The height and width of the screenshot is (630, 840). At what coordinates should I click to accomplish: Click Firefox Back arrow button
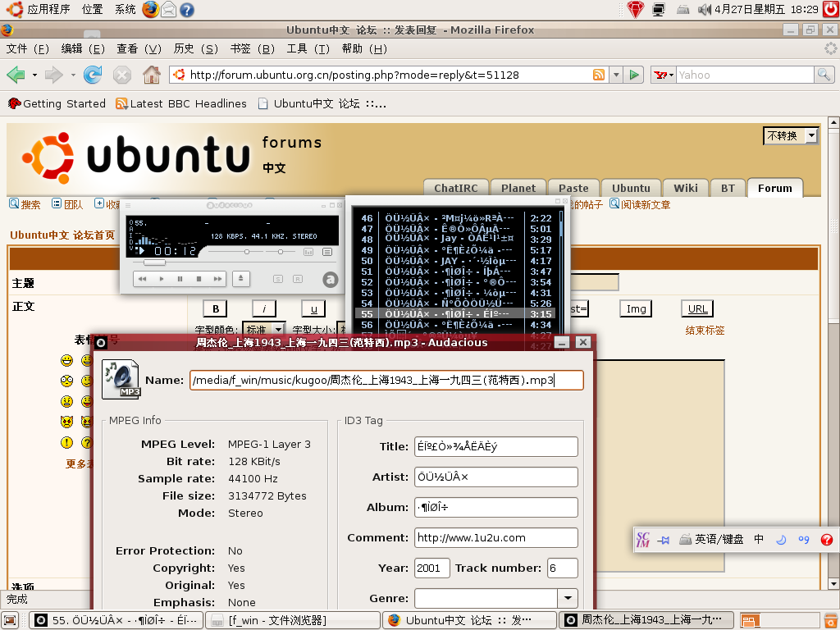pos(16,75)
